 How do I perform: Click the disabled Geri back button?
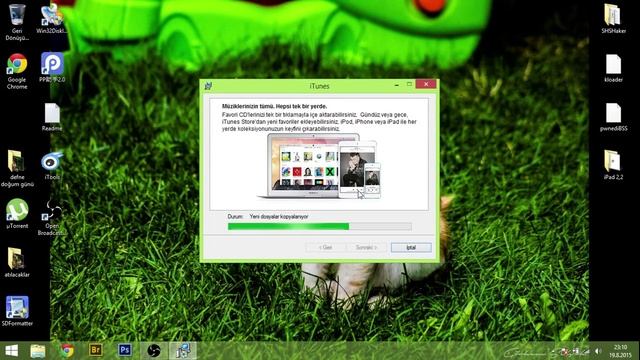point(325,247)
